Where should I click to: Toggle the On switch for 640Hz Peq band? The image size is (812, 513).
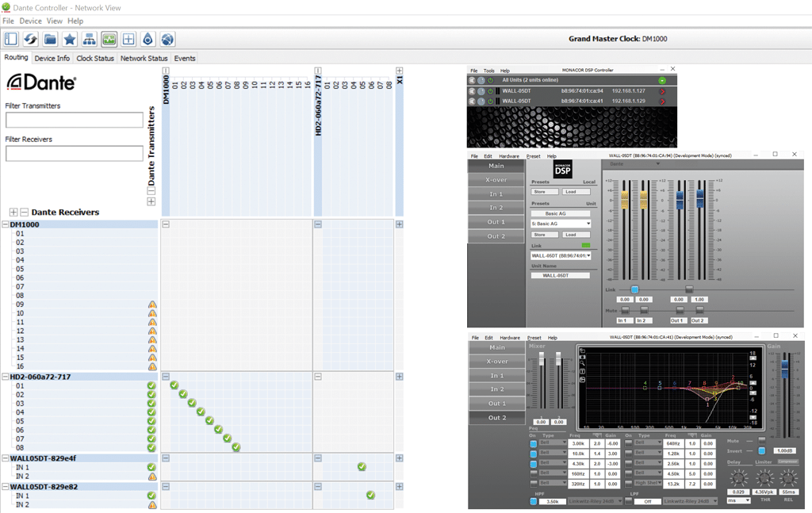[629, 444]
